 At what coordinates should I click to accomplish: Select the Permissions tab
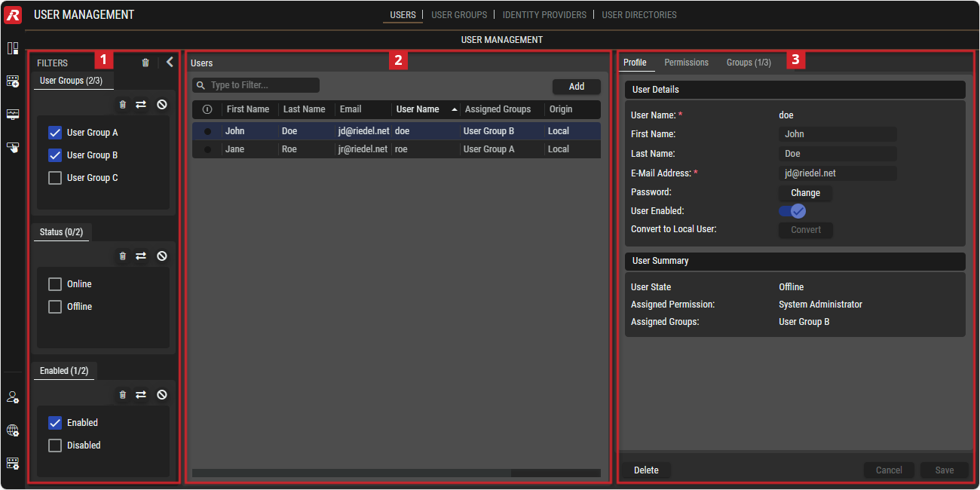click(686, 63)
